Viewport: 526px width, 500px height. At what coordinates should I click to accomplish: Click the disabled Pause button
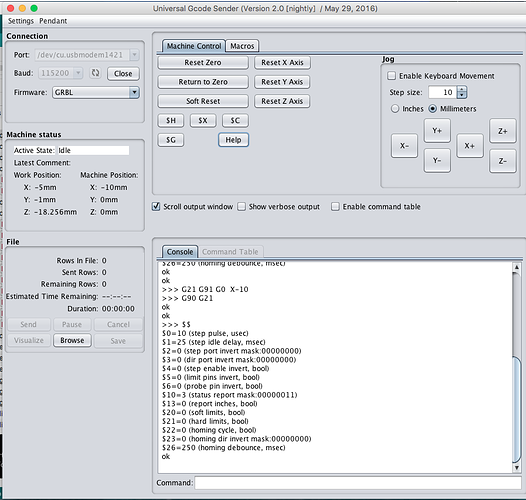pos(72,324)
